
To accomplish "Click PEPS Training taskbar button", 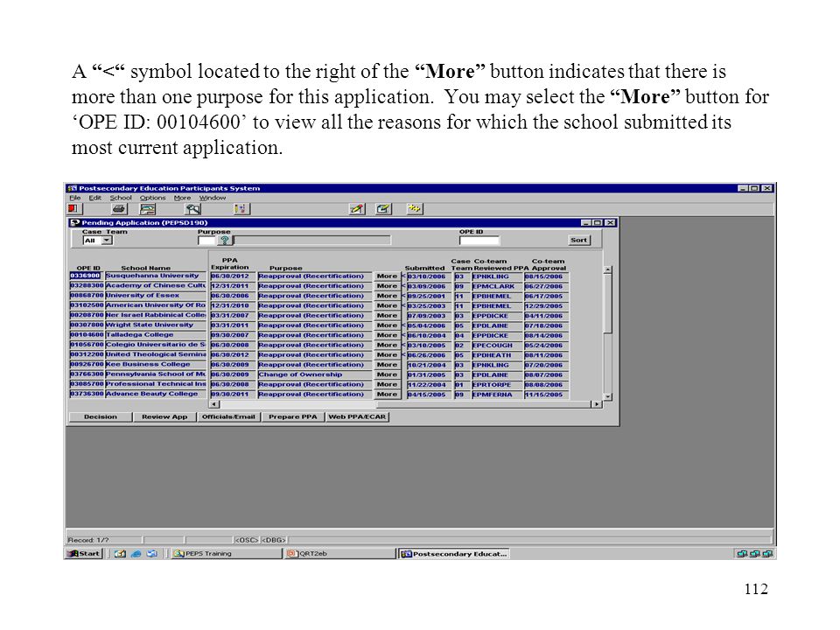I will pos(225,553).
